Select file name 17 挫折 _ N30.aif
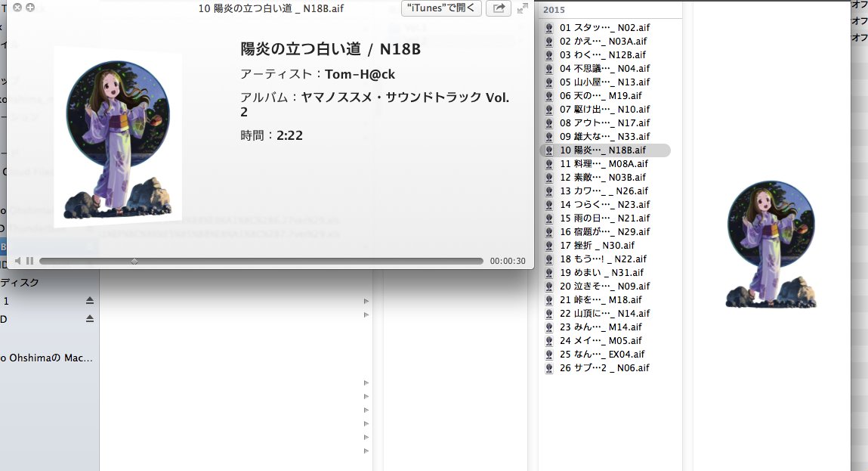 pos(597,246)
